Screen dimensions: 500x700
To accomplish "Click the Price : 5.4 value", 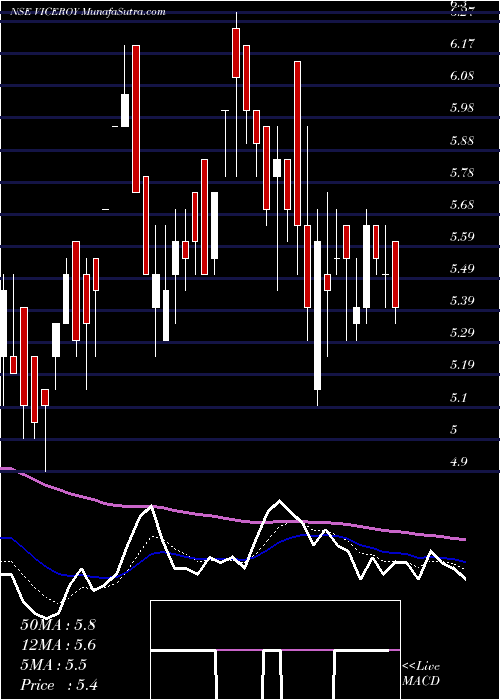I will [x=59, y=685].
